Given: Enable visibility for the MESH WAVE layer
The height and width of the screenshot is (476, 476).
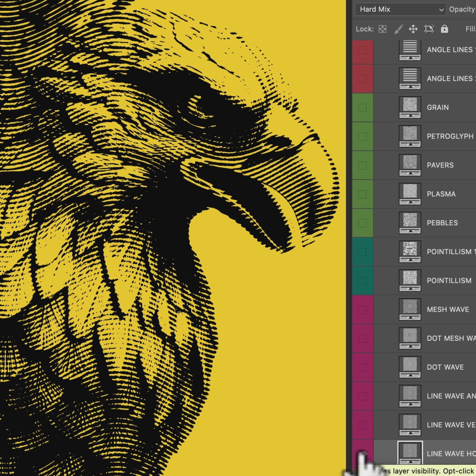Looking at the screenshot, I should [x=362, y=310].
